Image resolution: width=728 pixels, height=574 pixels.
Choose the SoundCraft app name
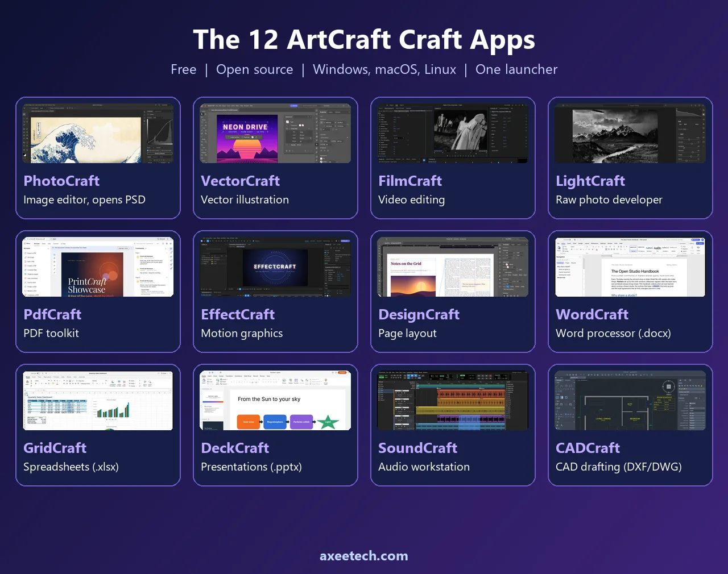(417, 448)
